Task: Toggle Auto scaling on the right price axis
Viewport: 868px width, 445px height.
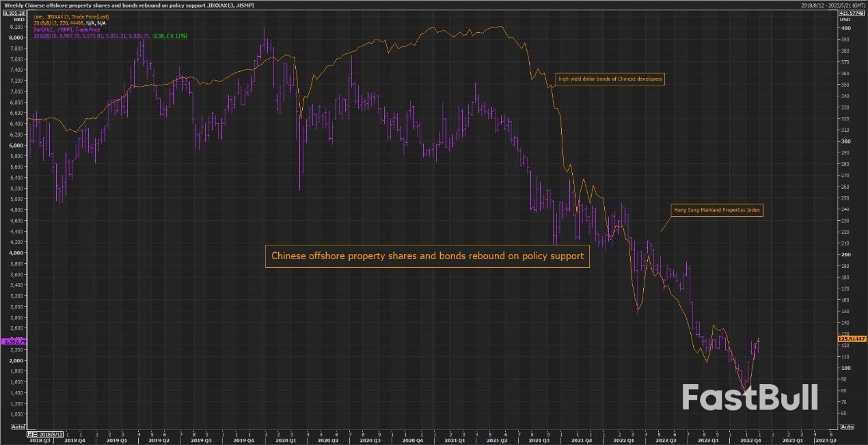Action: [x=847, y=425]
